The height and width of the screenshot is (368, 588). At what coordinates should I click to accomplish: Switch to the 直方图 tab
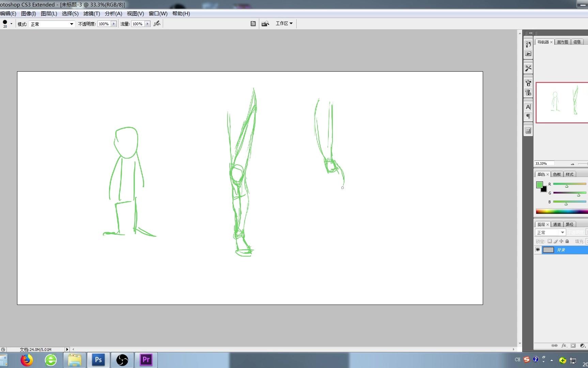pyautogui.click(x=562, y=42)
